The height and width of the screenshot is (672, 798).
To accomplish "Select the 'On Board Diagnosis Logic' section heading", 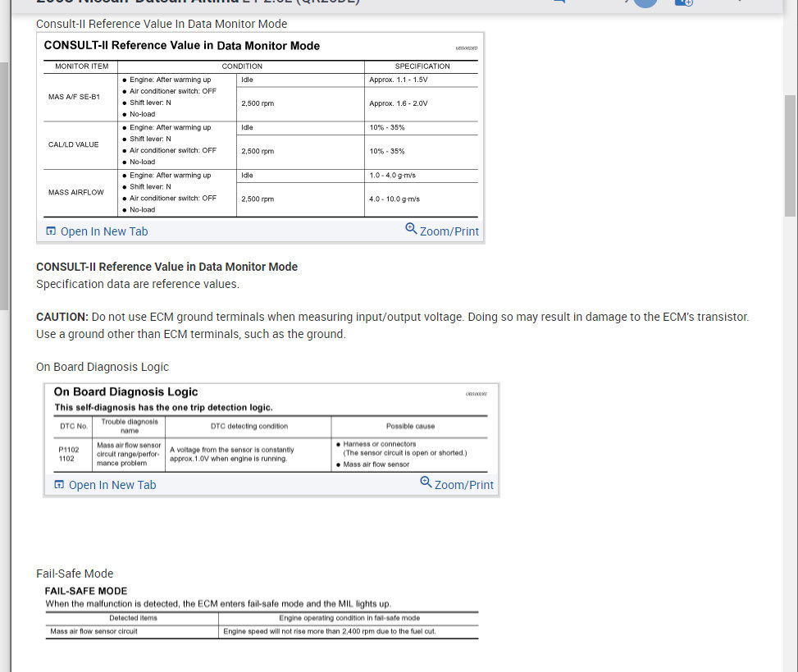I will pyautogui.click(x=103, y=367).
